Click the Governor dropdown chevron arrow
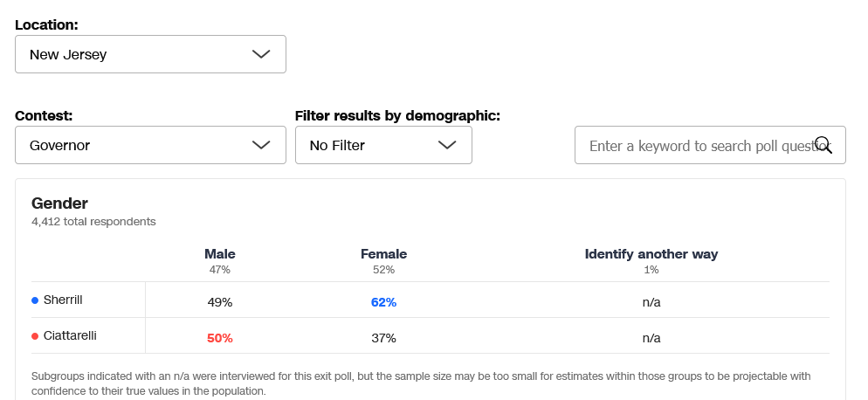This screenshot has width=868, height=400. click(x=261, y=145)
